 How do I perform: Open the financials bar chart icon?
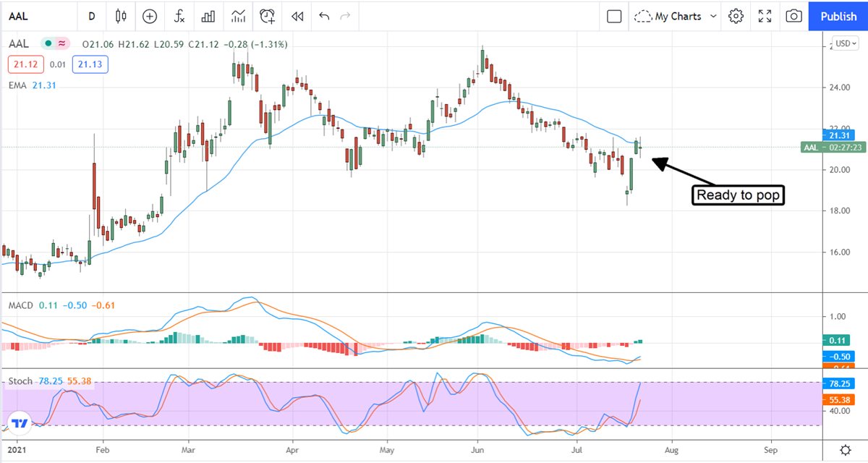[x=208, y=16]
